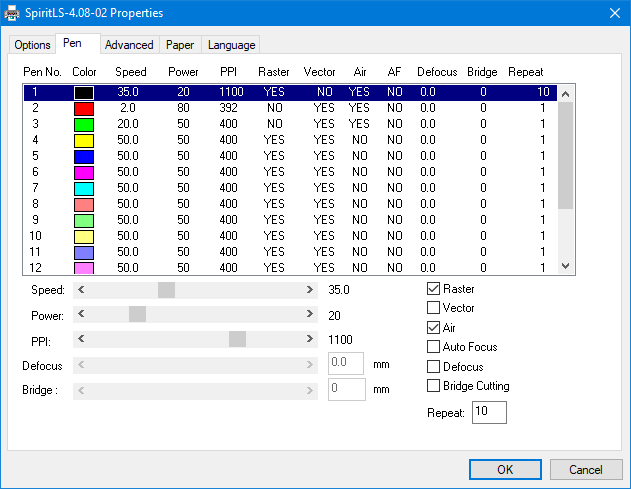Select the salmon color swatch of pen 8

click(x=84, y=204)
